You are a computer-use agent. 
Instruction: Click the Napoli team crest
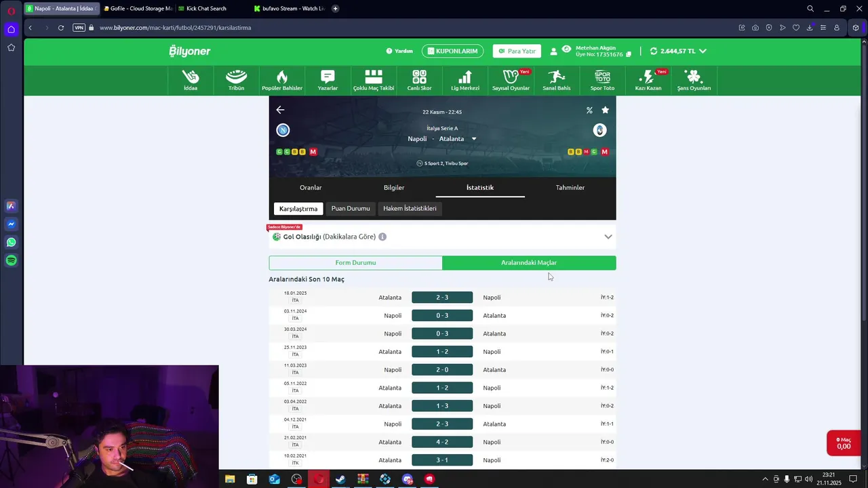pyautogui.click(x=283, y=130)
